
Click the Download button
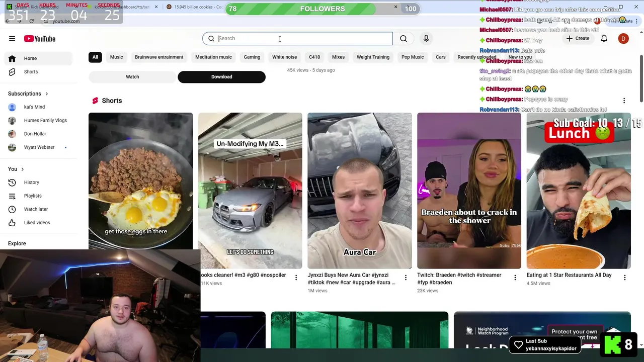coord(221,77)
